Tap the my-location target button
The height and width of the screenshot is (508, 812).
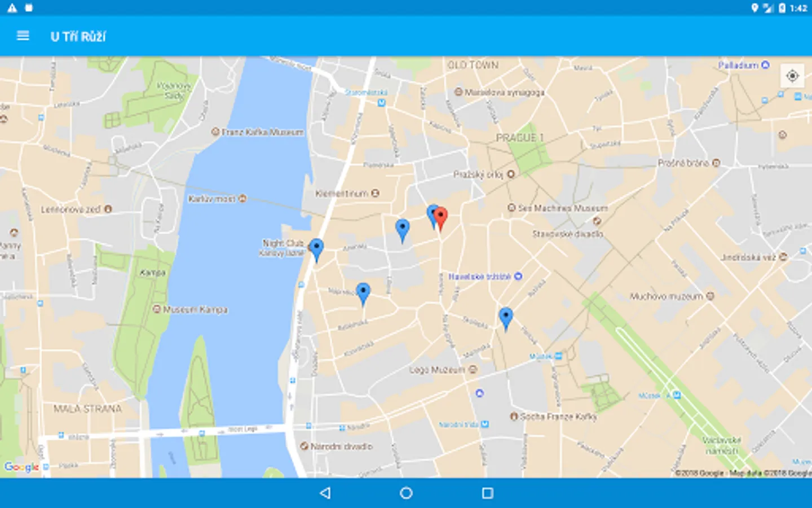pos(792,76)
